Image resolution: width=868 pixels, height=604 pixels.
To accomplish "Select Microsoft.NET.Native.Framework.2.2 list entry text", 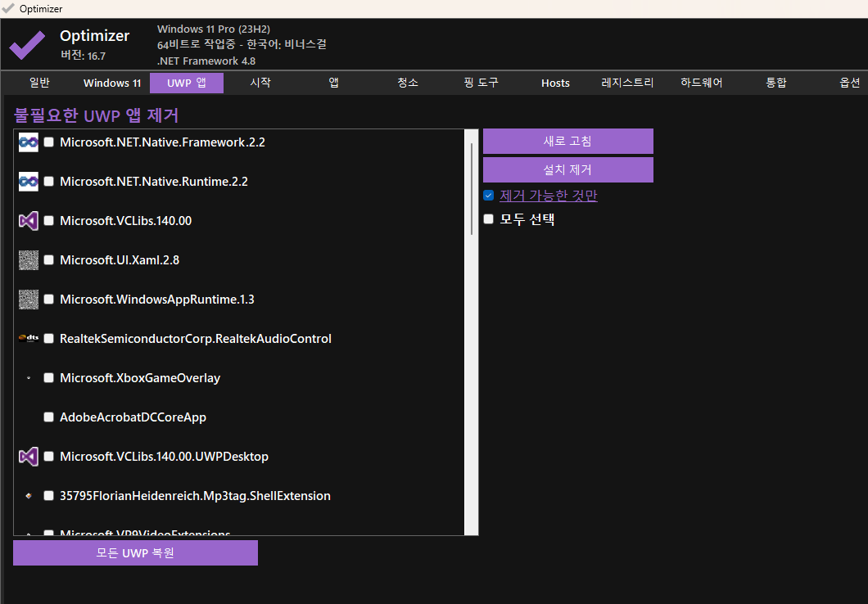I will 162,142.
